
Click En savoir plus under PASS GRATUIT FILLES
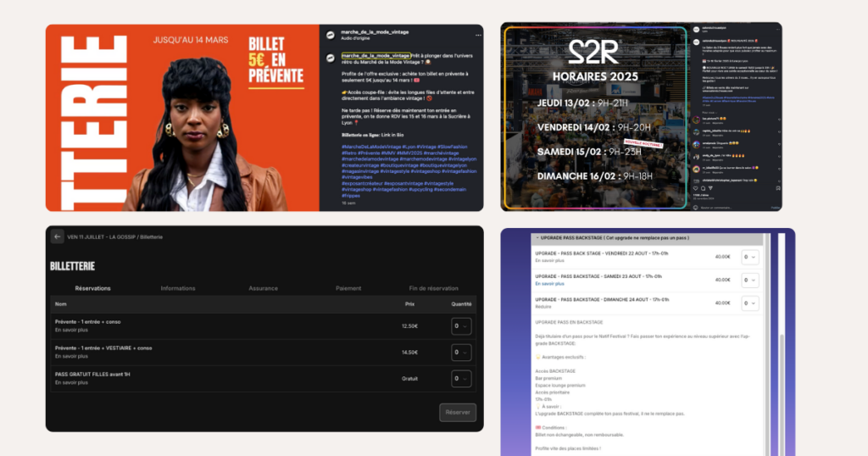point(71,382)
